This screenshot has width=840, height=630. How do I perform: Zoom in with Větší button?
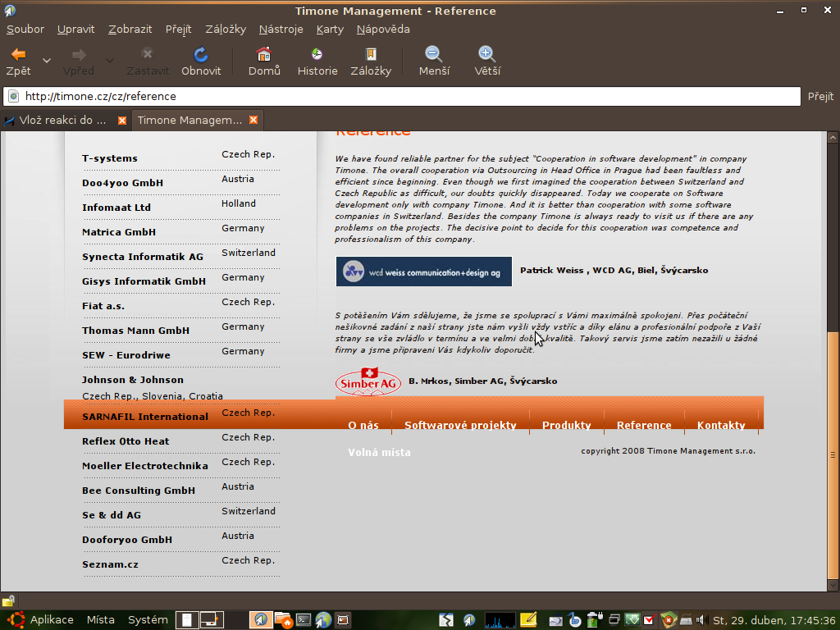tap(487, 61)
